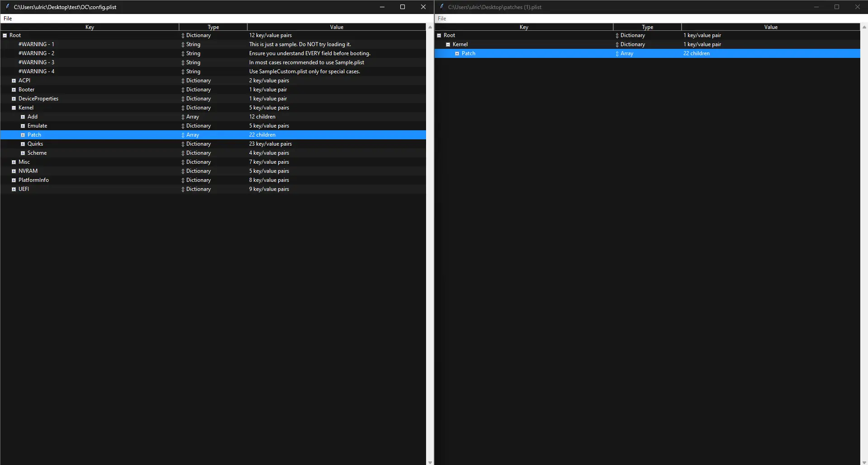Click scroll down arrow in config.plist window
The width and height of the screenshot is (868, 465).
point(430,462)
